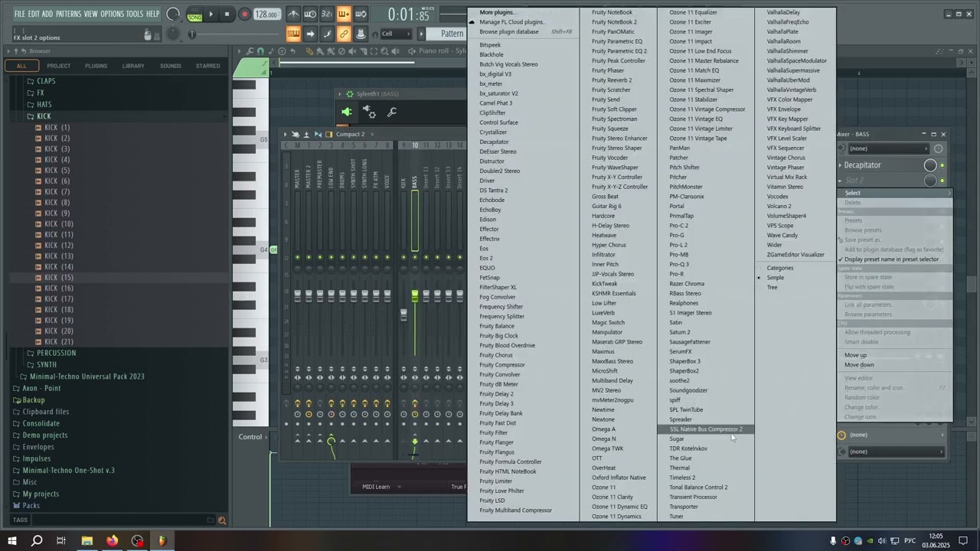Click the BASS track volume fader
980x551 pixels.
click(415, 296)
